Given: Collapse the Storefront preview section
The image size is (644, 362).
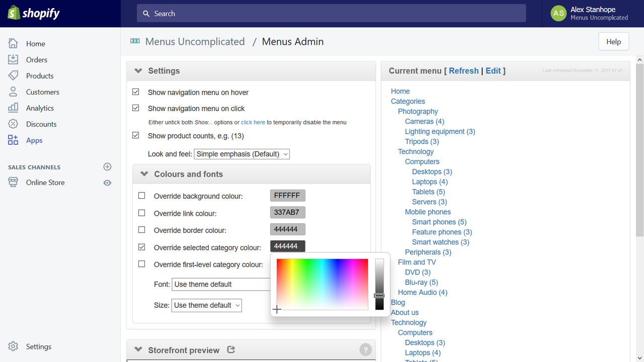Looking at the screenshot, I should click(x=138, y=350).
